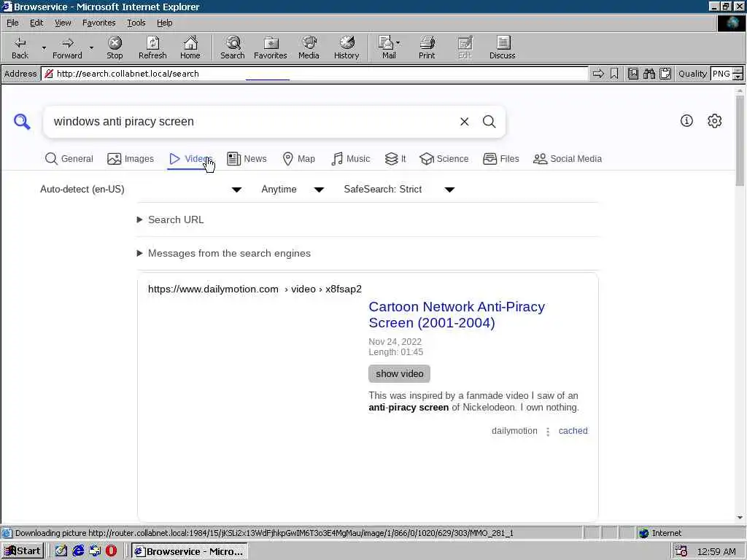Screen dimensions: 747x560
Task: Switch to the Social Media search tab
Action: (x=568, y=158)
